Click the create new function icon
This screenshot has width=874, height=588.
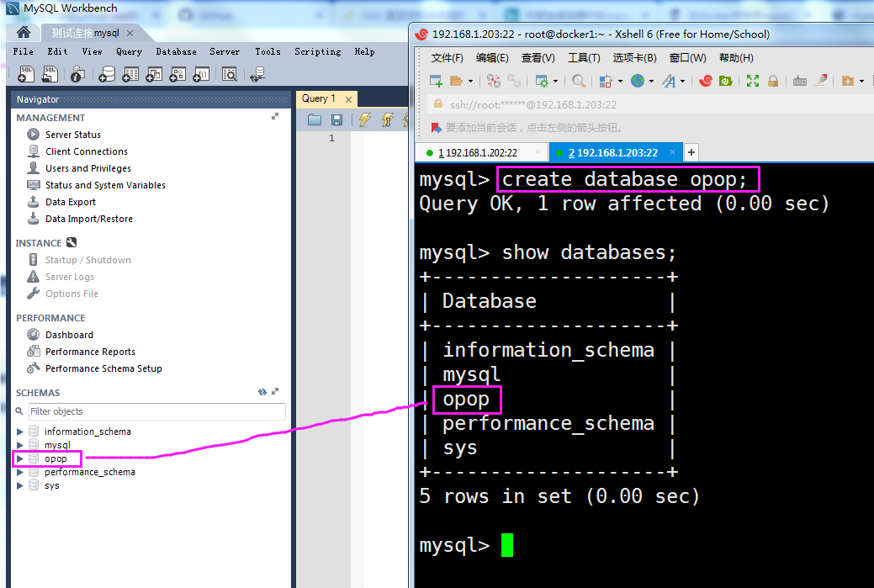(201, 74)
